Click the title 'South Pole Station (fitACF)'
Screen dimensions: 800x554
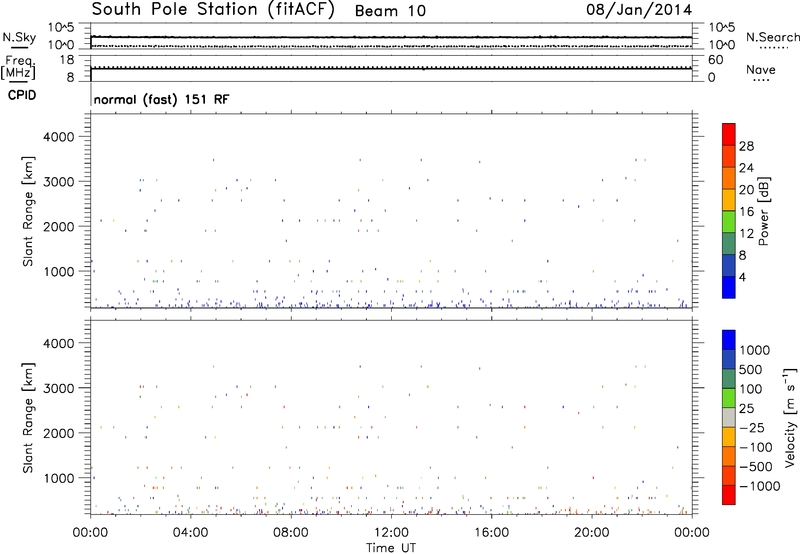[x=213, y=10]
